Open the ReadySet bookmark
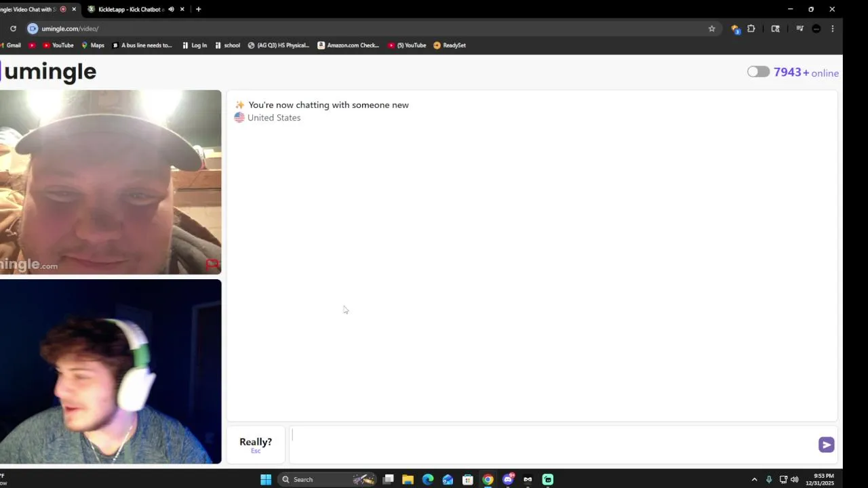Image resolution: width=868 pixels, height=488 pixels. pyautogui.click(x=450, y=45)
